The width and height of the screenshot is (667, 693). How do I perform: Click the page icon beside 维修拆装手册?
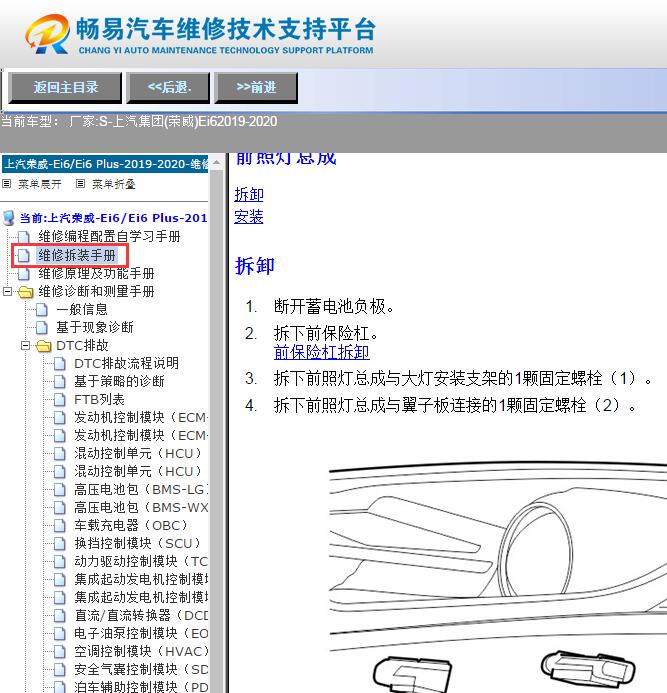[x=23, y=255]
